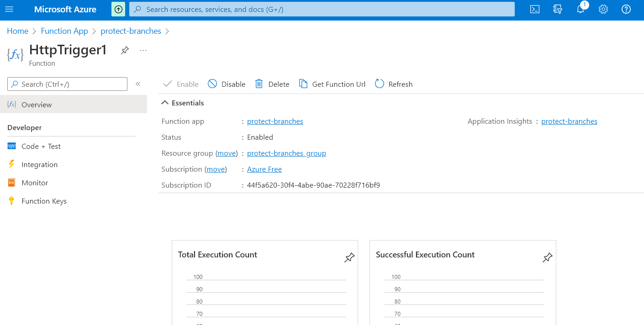Image resolution: width=644 pixels, height=325 pixels.
Task: Delete the function from the toolbar
Action: [x=272, y=84]
